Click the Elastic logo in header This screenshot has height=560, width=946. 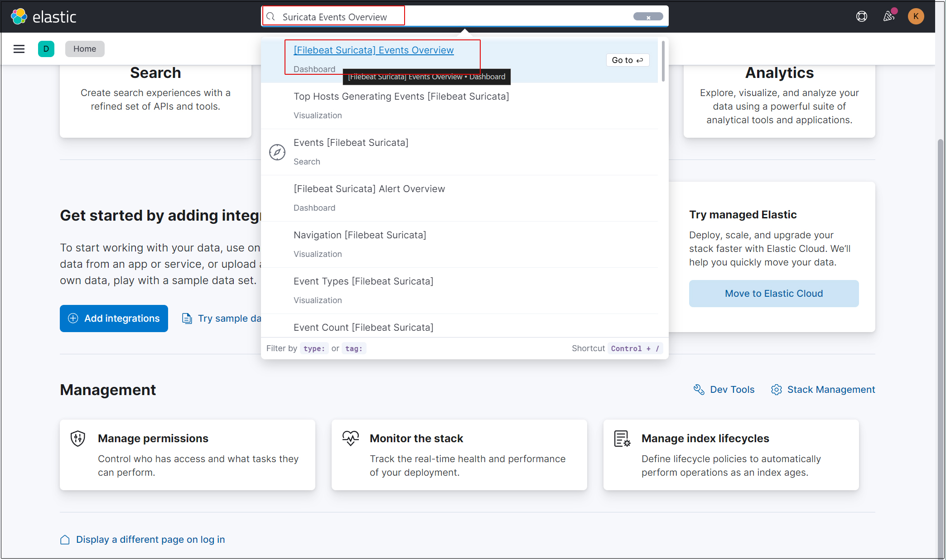(43, 17)
